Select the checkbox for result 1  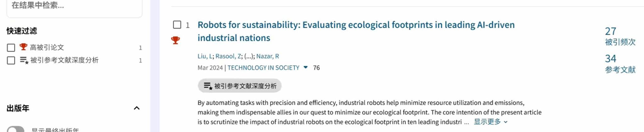tap(177, 25)
